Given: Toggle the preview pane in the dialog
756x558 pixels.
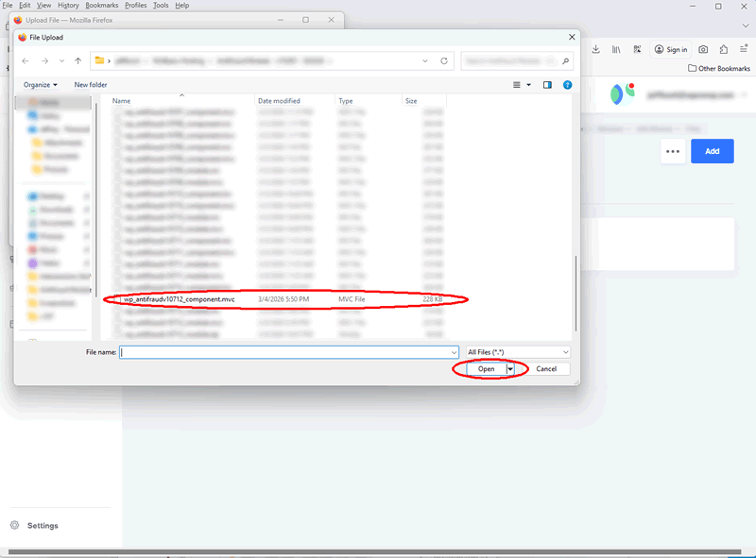Looking at the screenshot, I should (547, 84).
